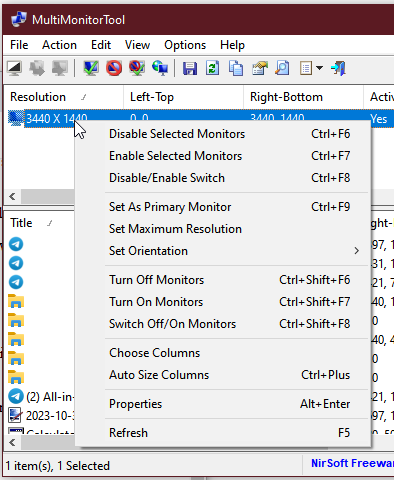Screen dimensions: 394x480
Task: Open the Help menu
Action: [x=232, y=45]
